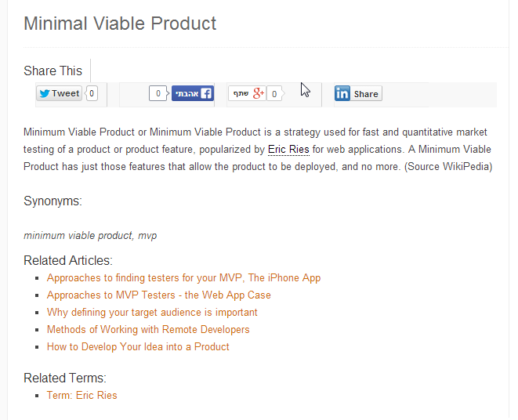Click the 'Related Terms:' heading
Viewport: 518px width, 420px height.
click(65, 378)
